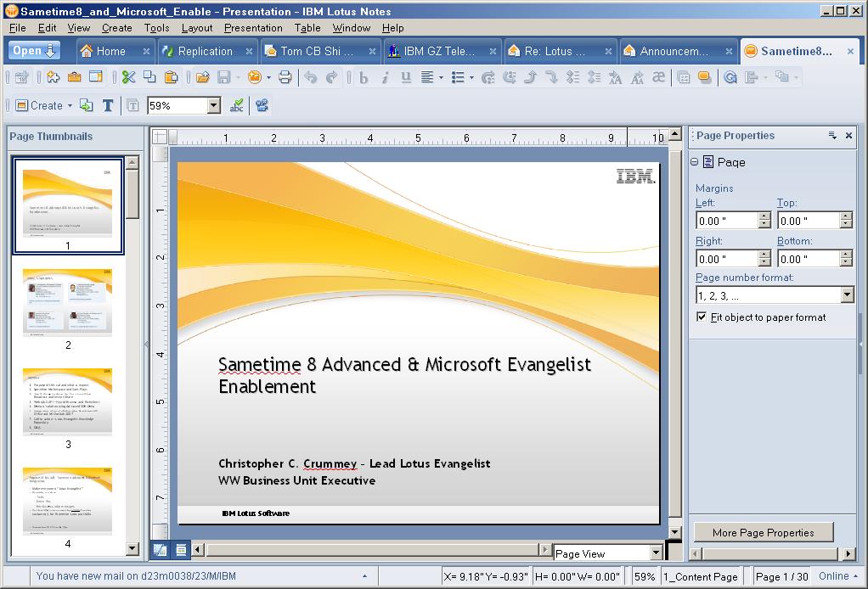Open the bullet list style dropdown arrow
Image resolution: width=868 pixels, height=589 pixels.
coord(471,77)
